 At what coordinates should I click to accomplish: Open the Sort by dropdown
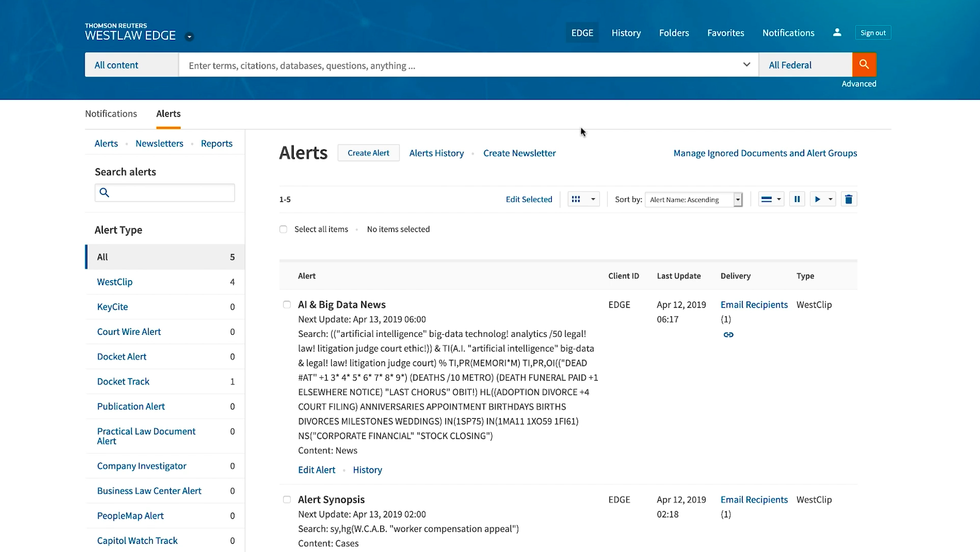pos(693,200)
